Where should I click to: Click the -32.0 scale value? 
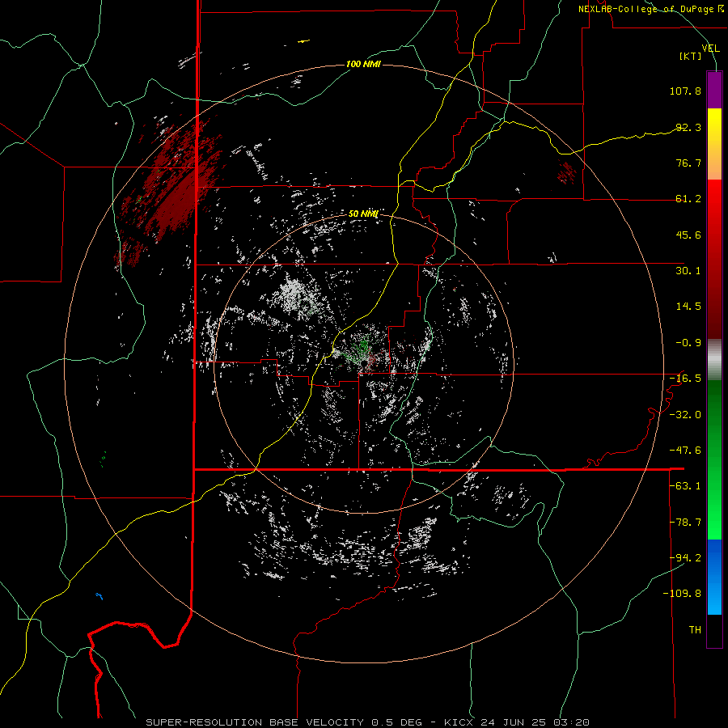[x=685, y=415]
